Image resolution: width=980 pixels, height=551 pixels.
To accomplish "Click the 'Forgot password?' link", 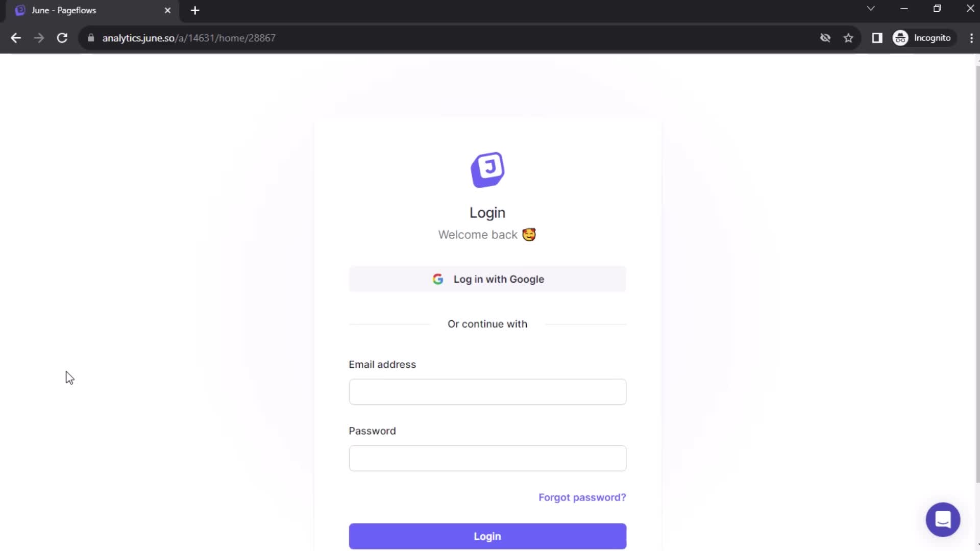I will [582, 497].
